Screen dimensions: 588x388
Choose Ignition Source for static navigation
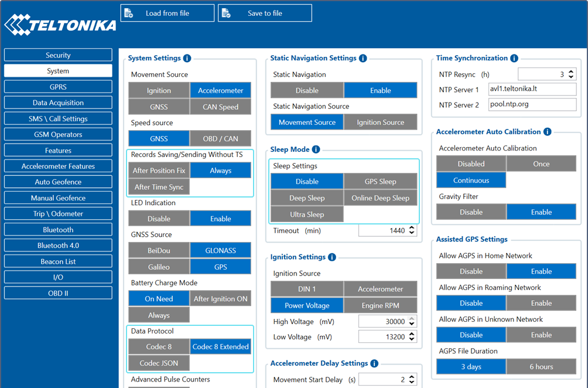tap(380, 122)
